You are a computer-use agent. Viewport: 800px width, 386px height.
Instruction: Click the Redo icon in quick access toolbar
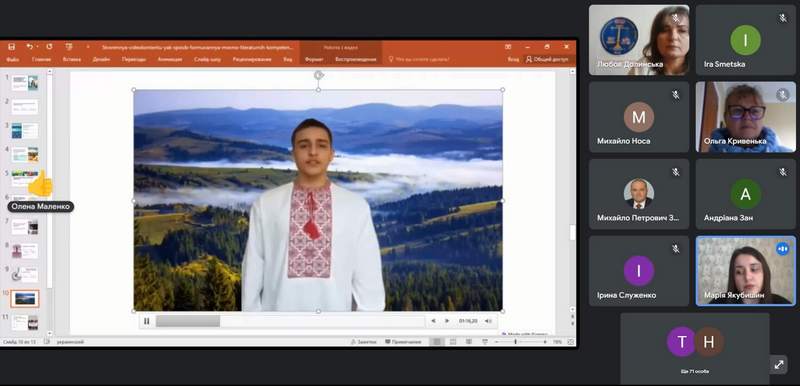(49, 47)
